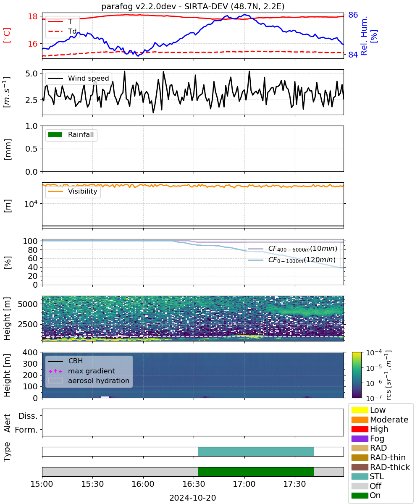
Task: Click the Wind speed legend entry
Action: click(79, 78)
